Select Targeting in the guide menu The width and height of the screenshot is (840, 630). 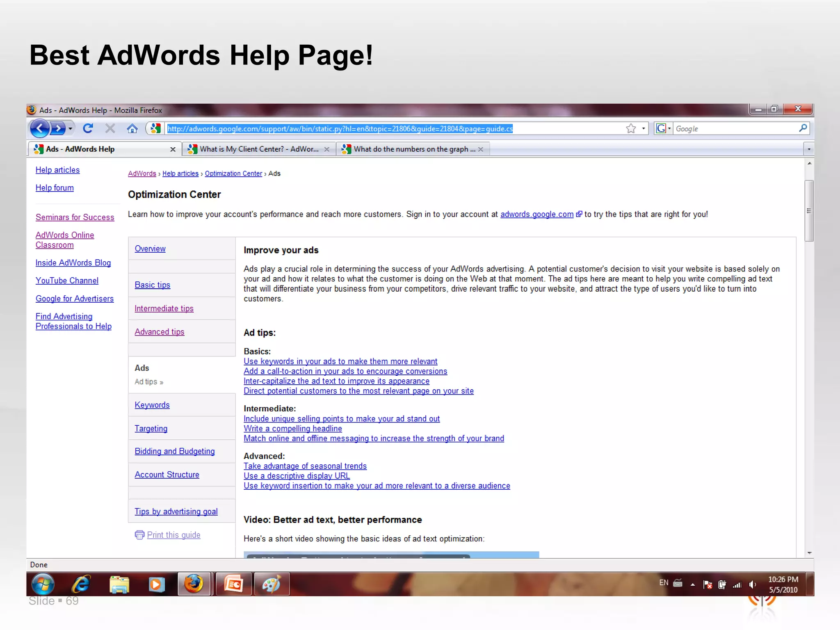coord(151,429)
